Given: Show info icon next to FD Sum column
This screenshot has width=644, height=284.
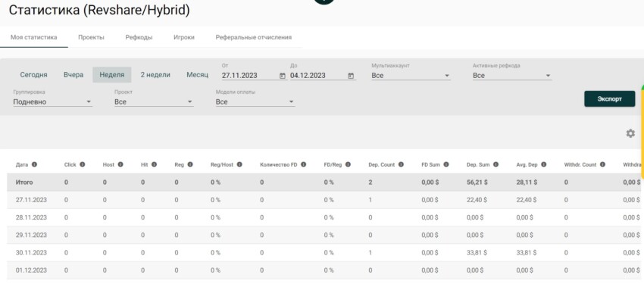Looking at the screenshot, I should pyautogui.click(x=446, y=164).
